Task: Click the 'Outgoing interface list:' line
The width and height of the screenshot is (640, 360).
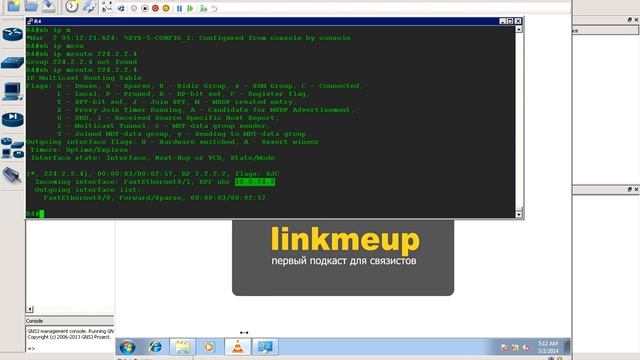Action: (x=88, y=190)
